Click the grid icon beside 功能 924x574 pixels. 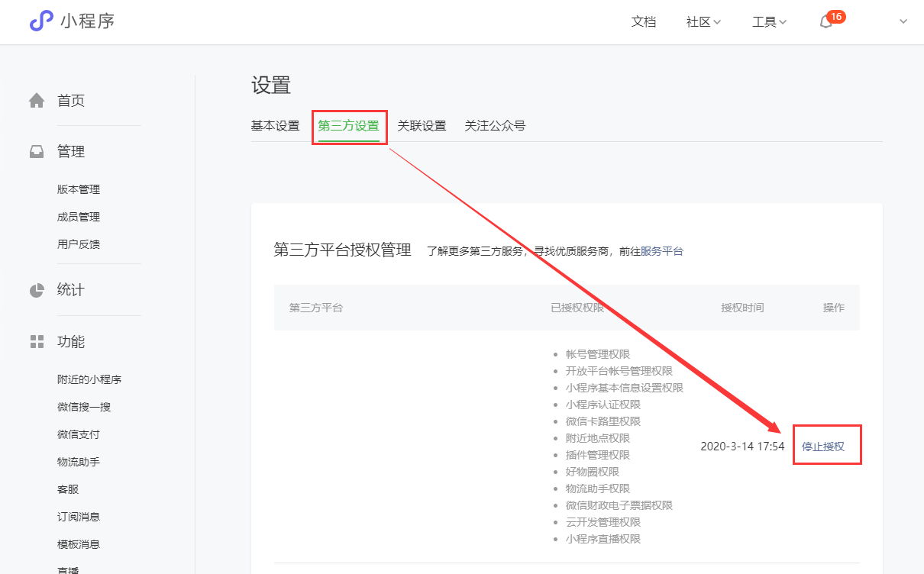click(37, 342)
